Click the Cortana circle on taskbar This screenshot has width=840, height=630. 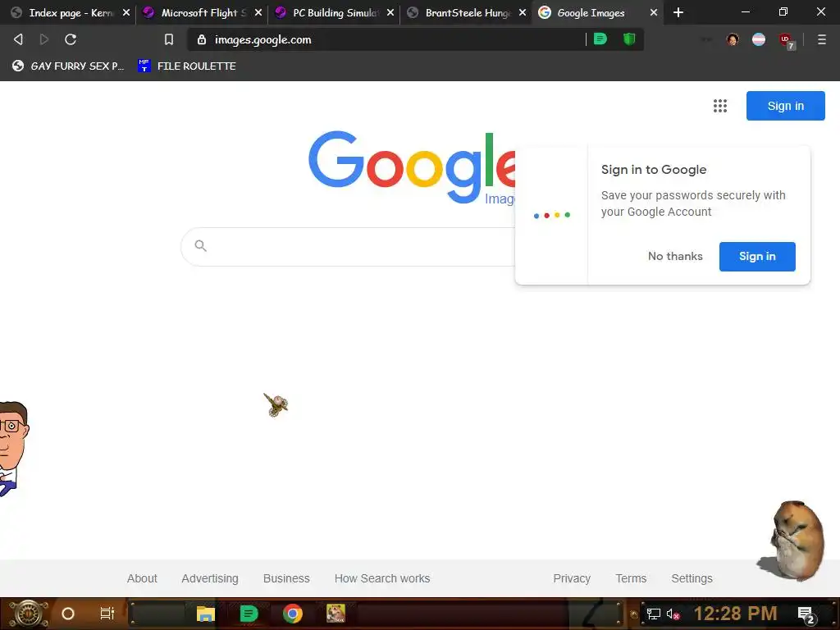pyautogui.click(x=67, y=614)
